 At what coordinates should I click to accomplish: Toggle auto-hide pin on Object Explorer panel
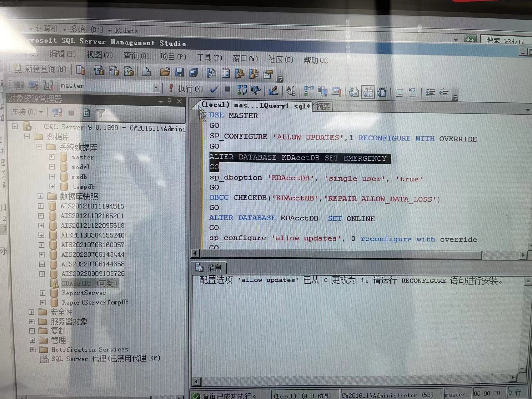tap(169, 101)
